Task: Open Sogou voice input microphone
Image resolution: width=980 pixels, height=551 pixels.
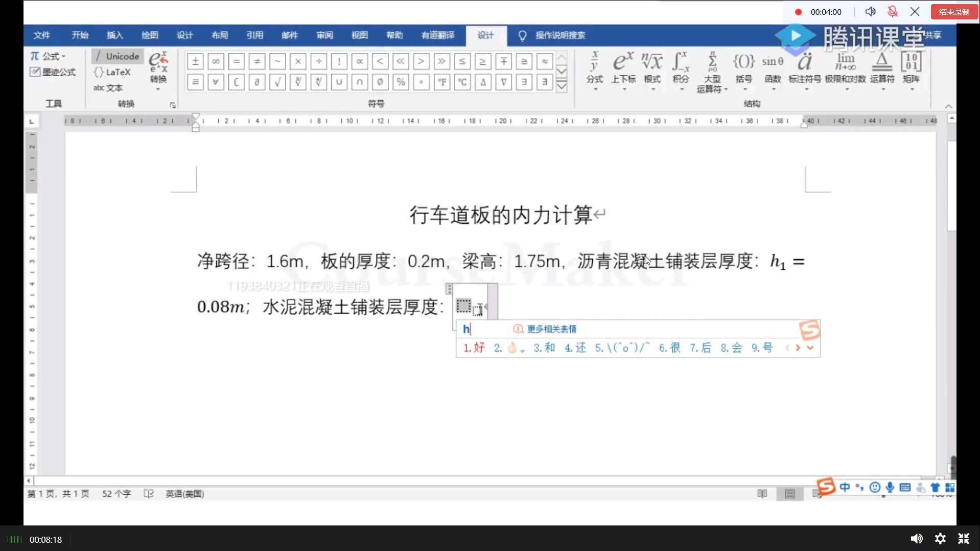Action: pyautogui.click(x=890, y=487)
